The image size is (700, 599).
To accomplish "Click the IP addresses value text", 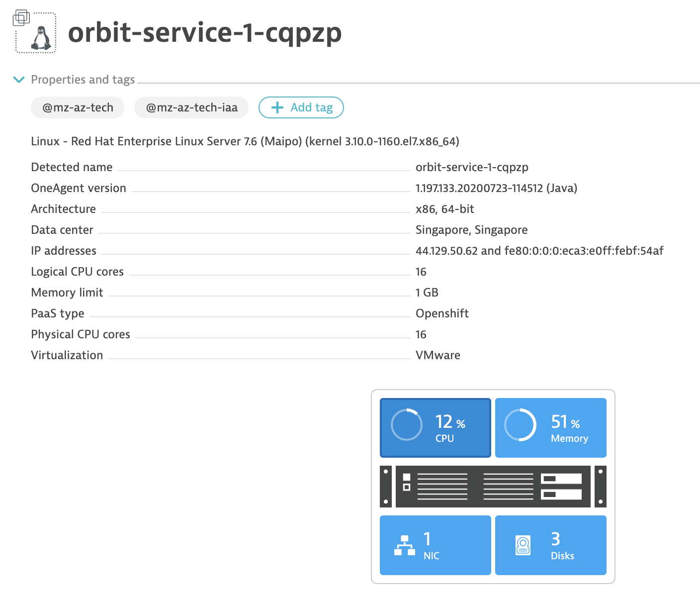I will click(539, 251).
